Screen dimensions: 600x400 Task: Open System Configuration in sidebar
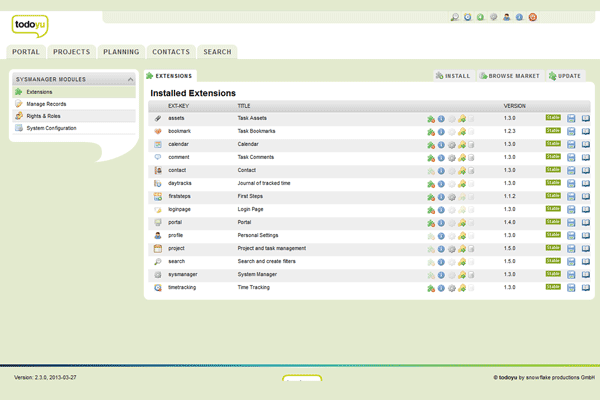click(x=51, y=128)
